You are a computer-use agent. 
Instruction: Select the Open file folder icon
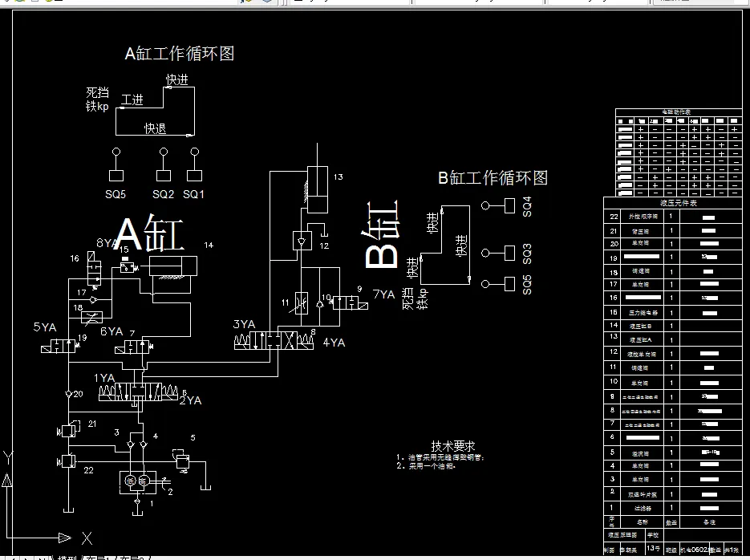point(20,4)
